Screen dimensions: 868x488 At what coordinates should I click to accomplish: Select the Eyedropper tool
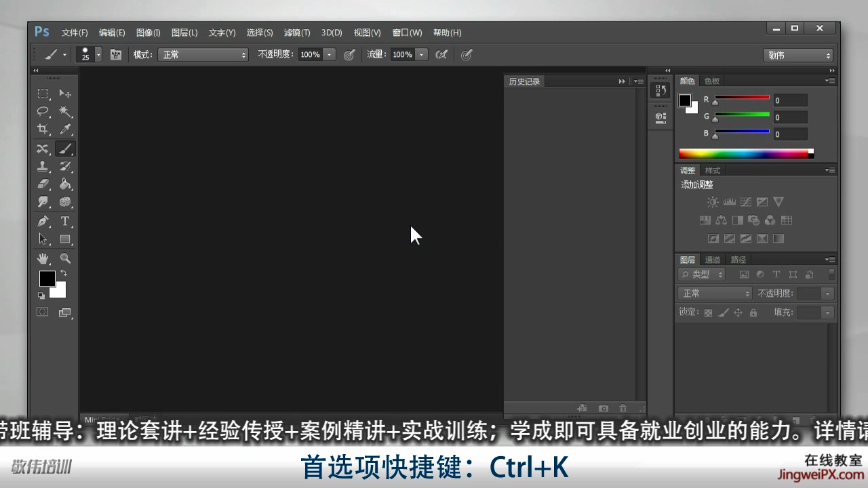[x=65, y=129]
